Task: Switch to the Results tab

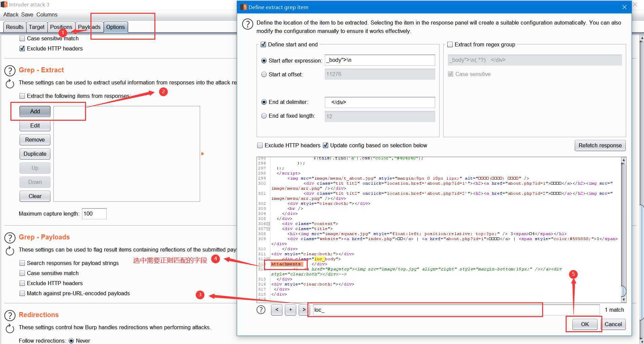Action: [15, 27]
